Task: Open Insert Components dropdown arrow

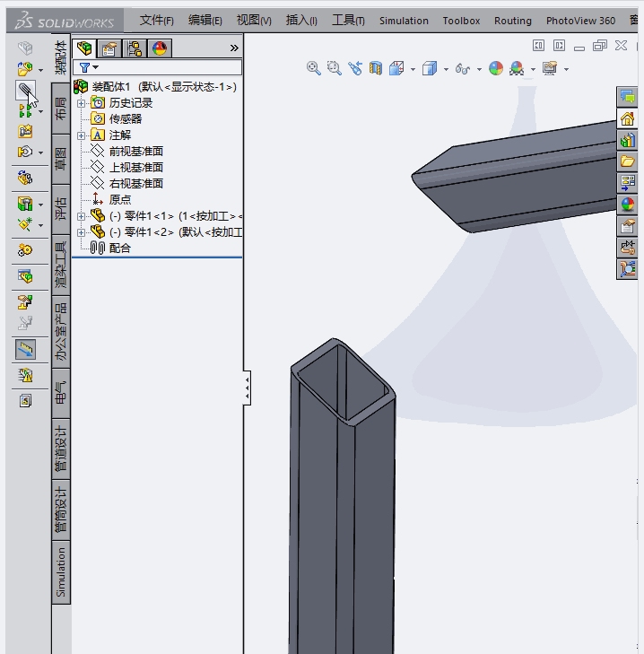Action: (x=41, y=70)
